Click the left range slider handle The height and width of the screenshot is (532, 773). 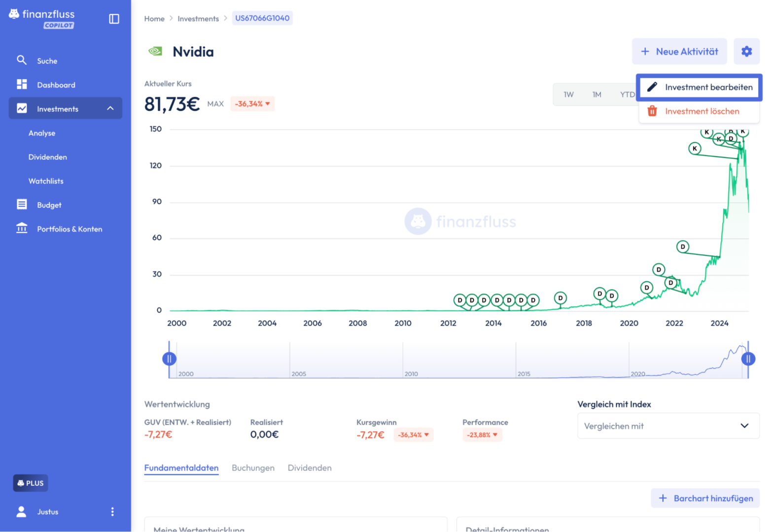point(169,359)
